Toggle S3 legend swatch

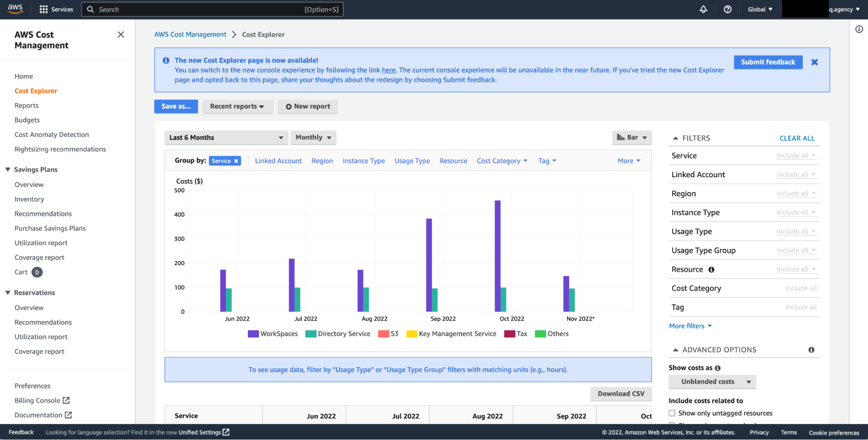click(x=383, y=334)
